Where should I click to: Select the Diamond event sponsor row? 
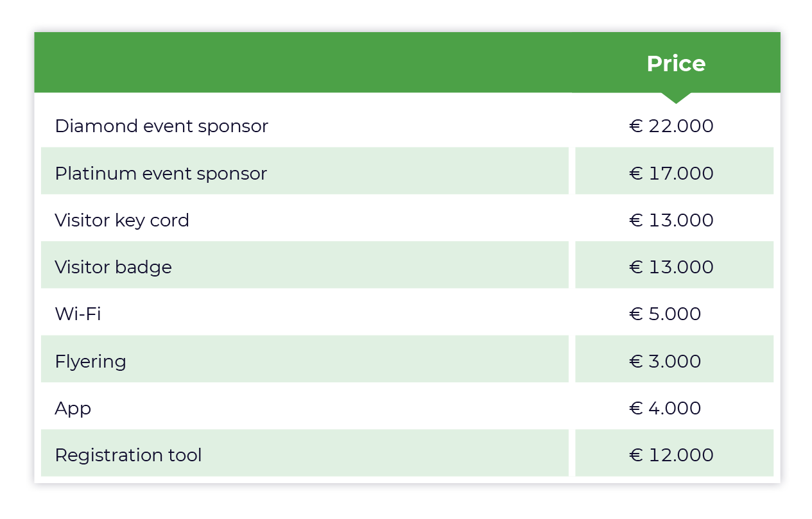pyautogui.click(x=407, y=126)
